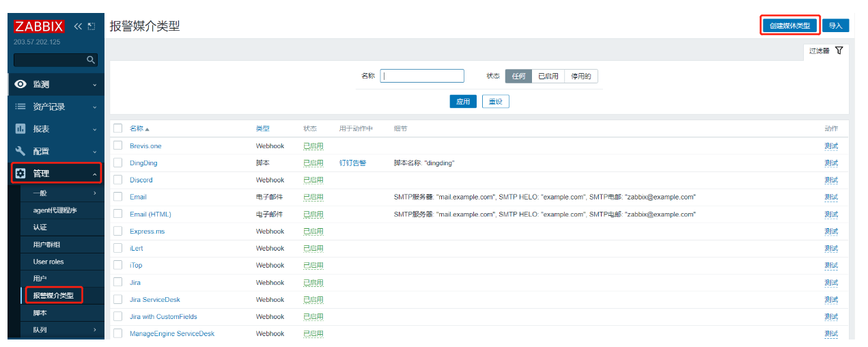Click the 创建媒体类型 button
The height and width of the screenshot is (347, 868).
[789, 25]
